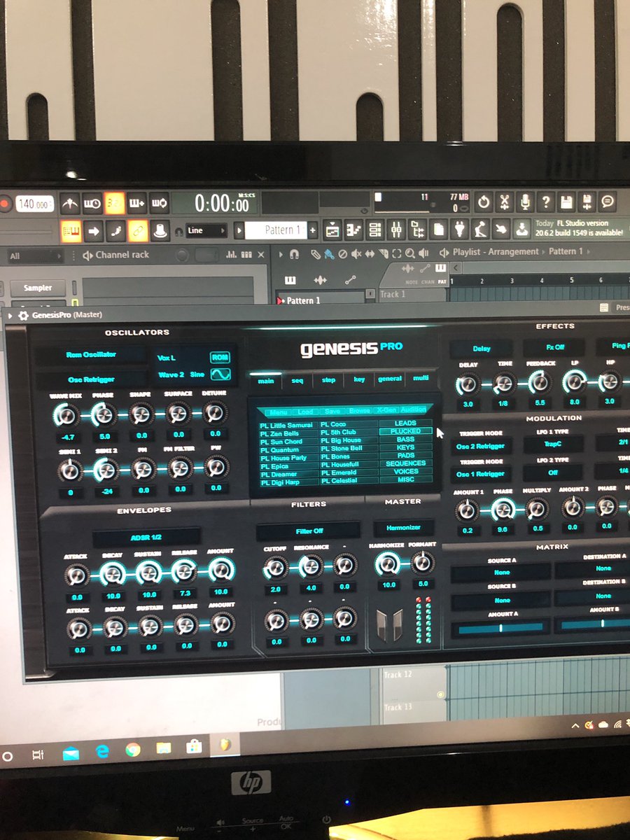Image resolution: width=630 pixels, height=840 pixels.
Task: Open the Delay effect dropdown
Action: pos(481,349)
